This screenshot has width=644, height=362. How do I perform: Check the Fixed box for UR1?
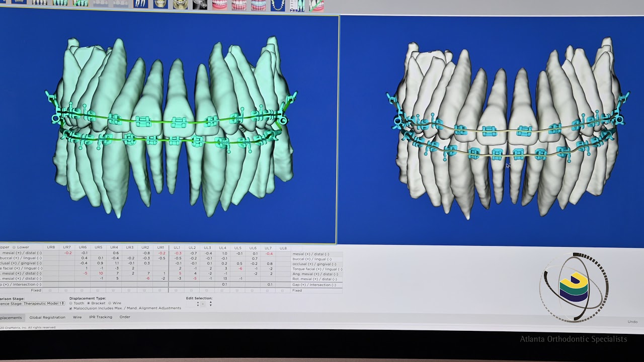[159, 290]
